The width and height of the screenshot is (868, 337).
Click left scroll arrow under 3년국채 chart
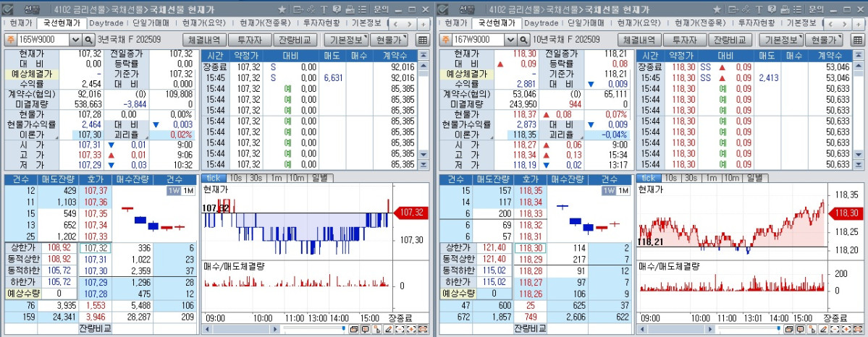click(x=206, y=329)
